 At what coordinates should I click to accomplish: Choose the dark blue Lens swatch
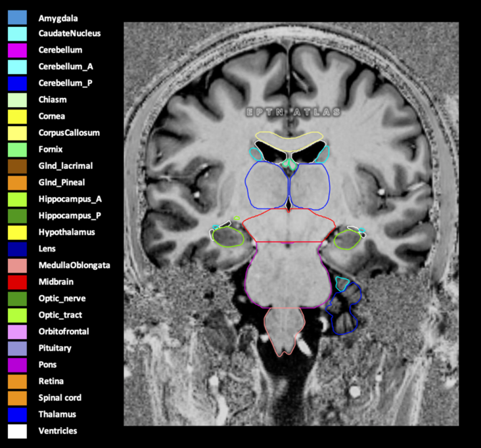click(17, 250)
